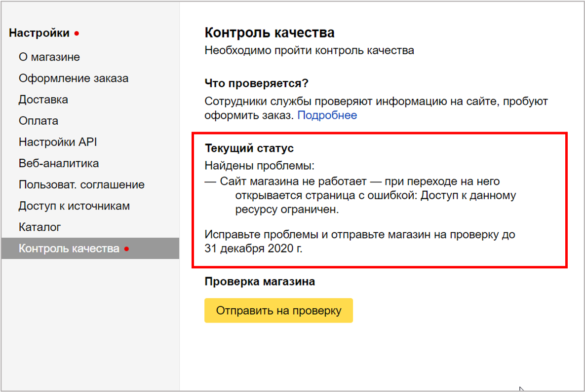The image size is (585, 392).
Task: Click the Текущий статус heading
Action: [x=249, y=148]
